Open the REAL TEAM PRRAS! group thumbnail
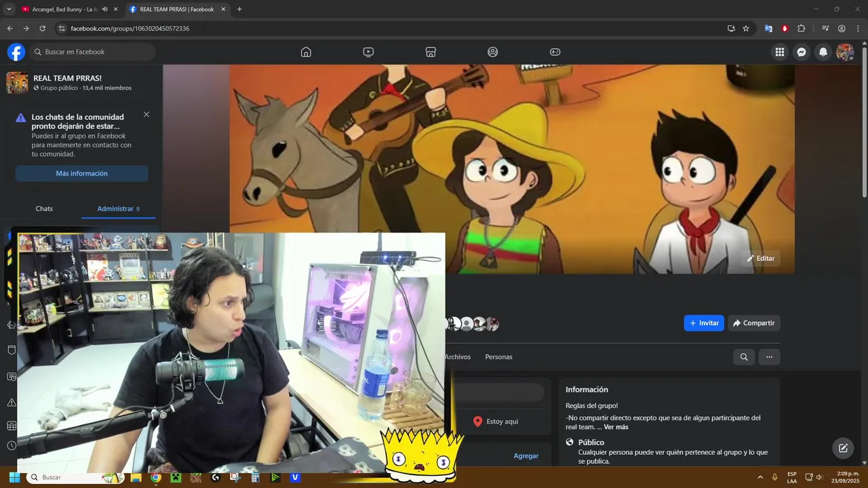This screenshot has height=488, width=868. (x=17, y=83)
